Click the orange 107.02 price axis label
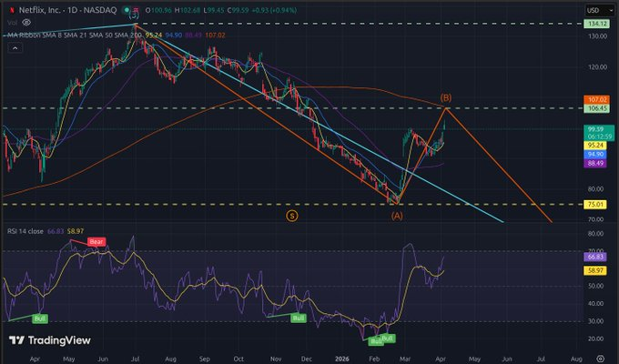Screen dimensions: 619x364 [597, 100]
